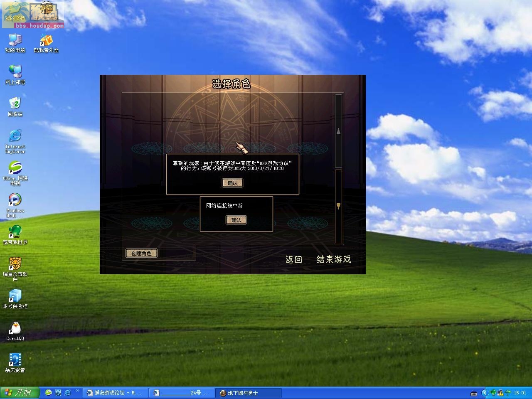The height and width of the screenshot is (399, 532).
Task: Open the 我的电脑 desktop icon
Action: pos(15,43)
